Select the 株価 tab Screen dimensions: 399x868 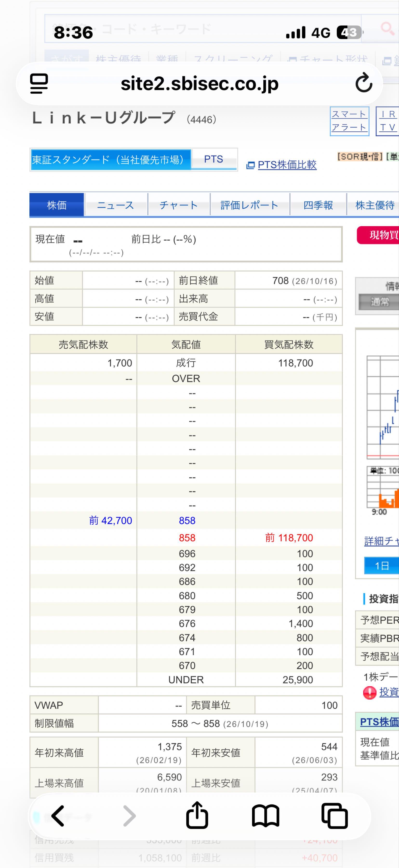click(57, 205)
